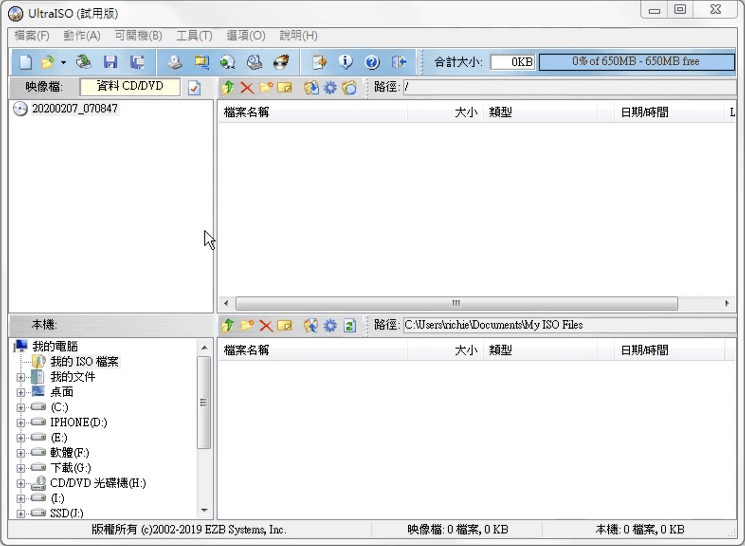The image size is (745, 546).
Task: Click Up folder icon in local toolbar
Action: 228,325
